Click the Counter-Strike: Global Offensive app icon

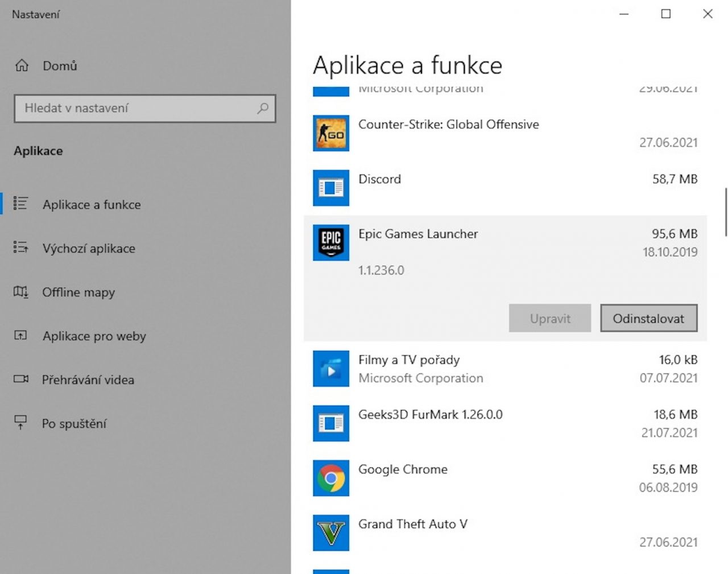pyautogui.click(x=331, y=133)
